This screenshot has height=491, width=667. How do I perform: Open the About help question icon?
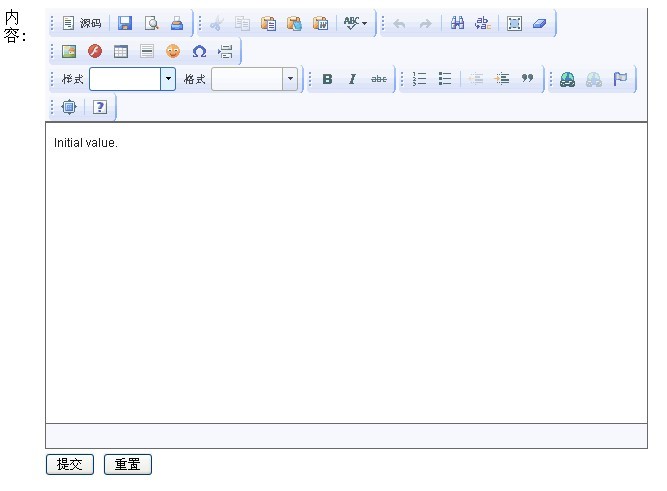[x=100, y=107]
